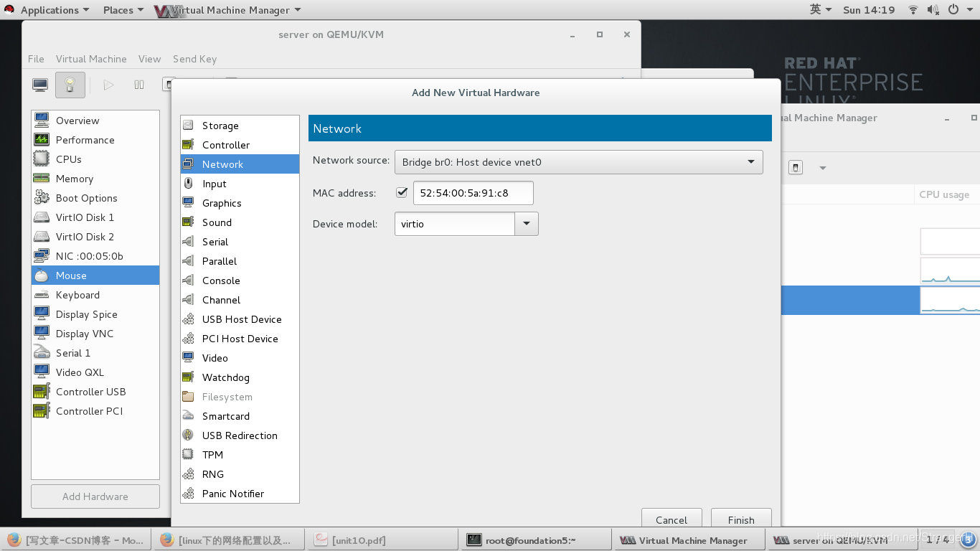Select Graphics hardware type

240,203
